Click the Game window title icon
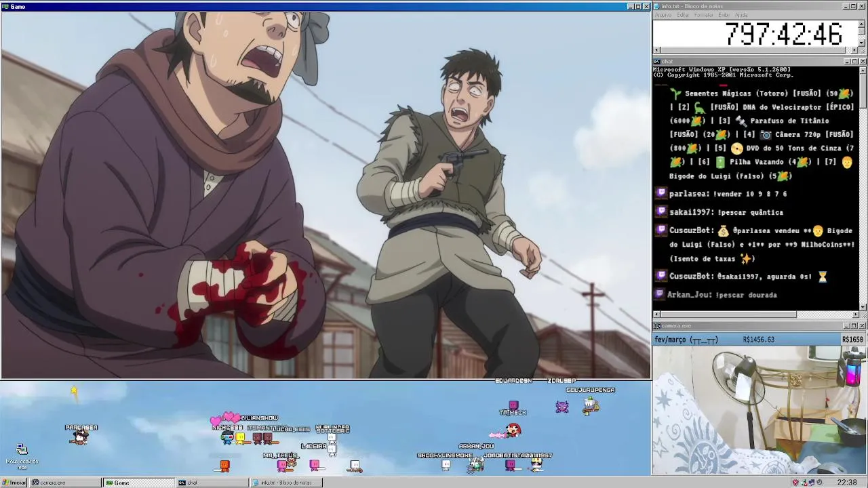The width and height of the screenshot is (868, 488). [5, 6]
